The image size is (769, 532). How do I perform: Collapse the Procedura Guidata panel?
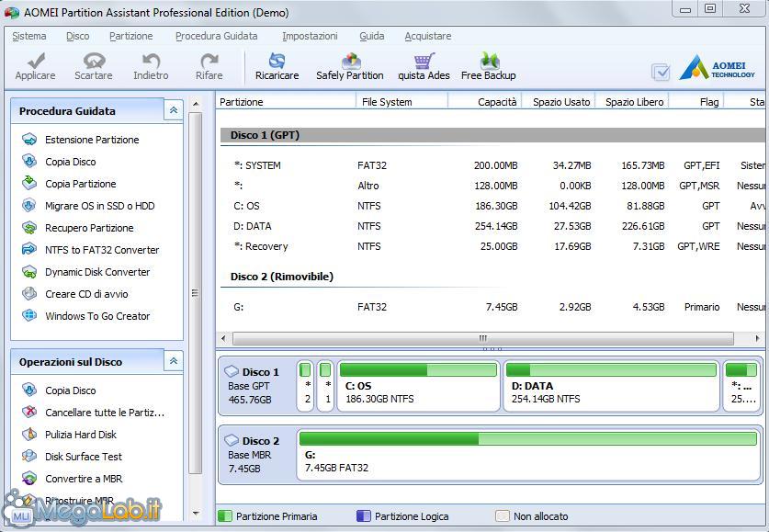point(173,110)
